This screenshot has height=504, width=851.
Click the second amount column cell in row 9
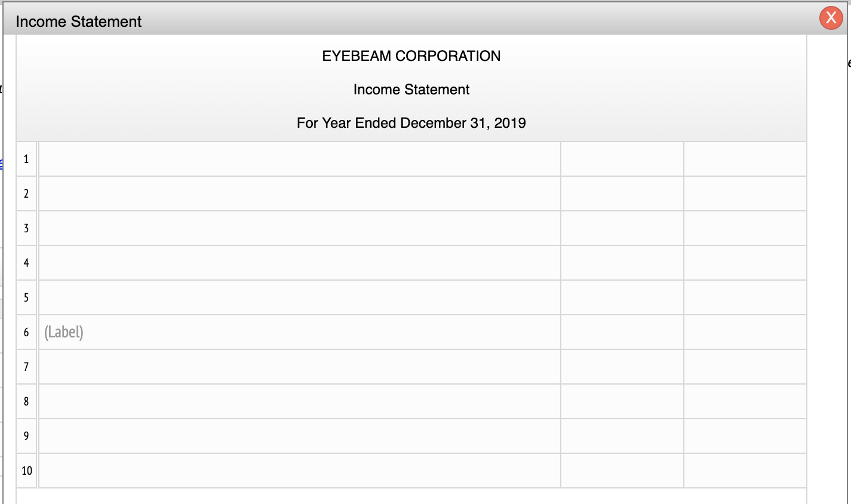(x=745, y=437)
